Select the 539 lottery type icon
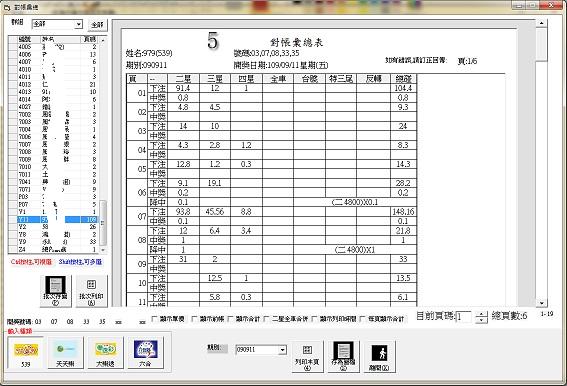The image size is (567, 386). (25, 353)
